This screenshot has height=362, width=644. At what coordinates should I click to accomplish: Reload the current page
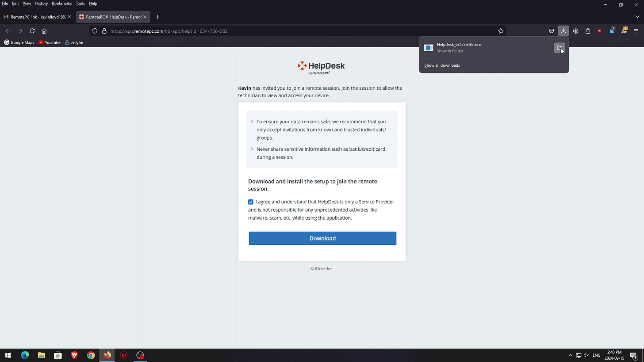click(x=32, y=31)
